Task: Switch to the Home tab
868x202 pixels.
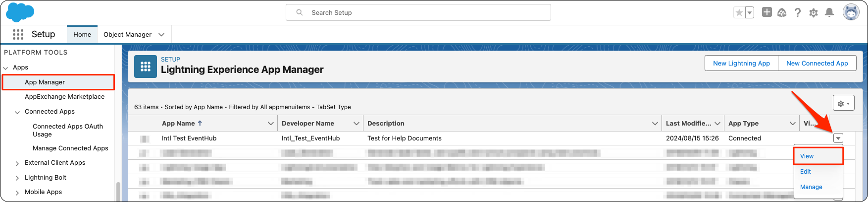Action: point(82,34)
